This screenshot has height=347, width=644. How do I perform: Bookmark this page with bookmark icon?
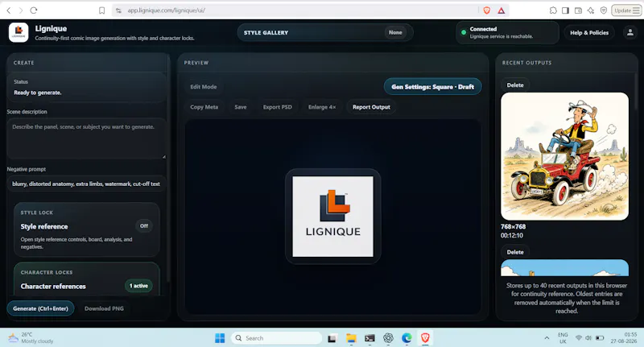(x=102, y=10)
